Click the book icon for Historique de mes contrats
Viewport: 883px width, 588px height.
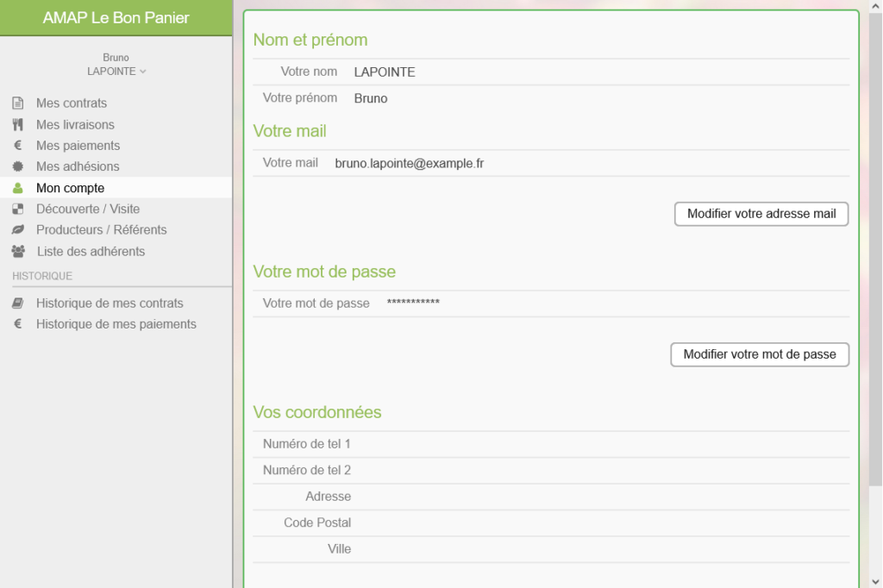coord(17,303)
